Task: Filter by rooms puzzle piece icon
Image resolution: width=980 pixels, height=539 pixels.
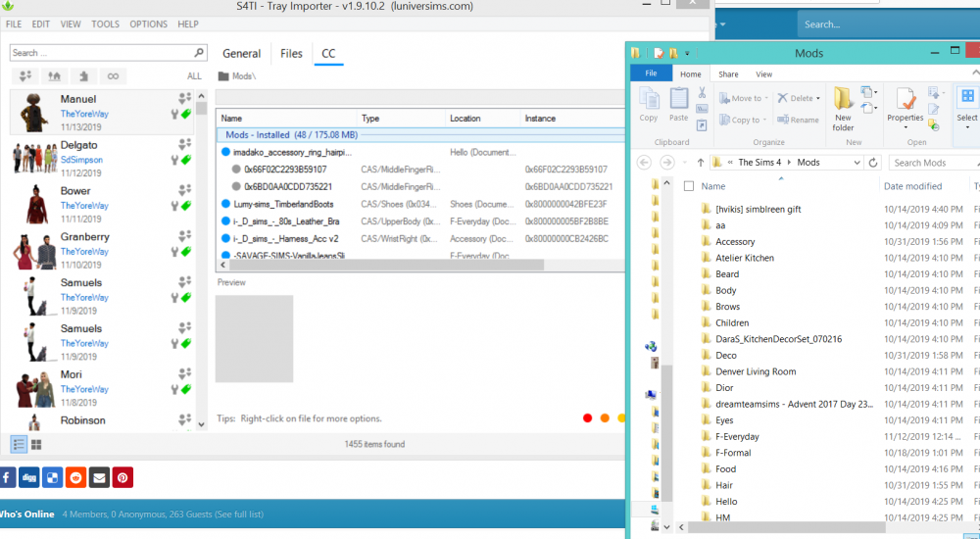Action: (x=83, y=76)
